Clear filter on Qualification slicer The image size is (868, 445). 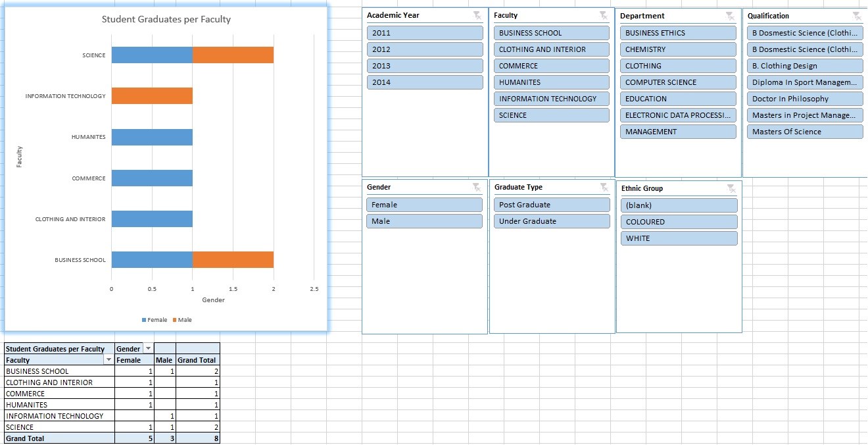pyautogui.click(x=856, y=16)
